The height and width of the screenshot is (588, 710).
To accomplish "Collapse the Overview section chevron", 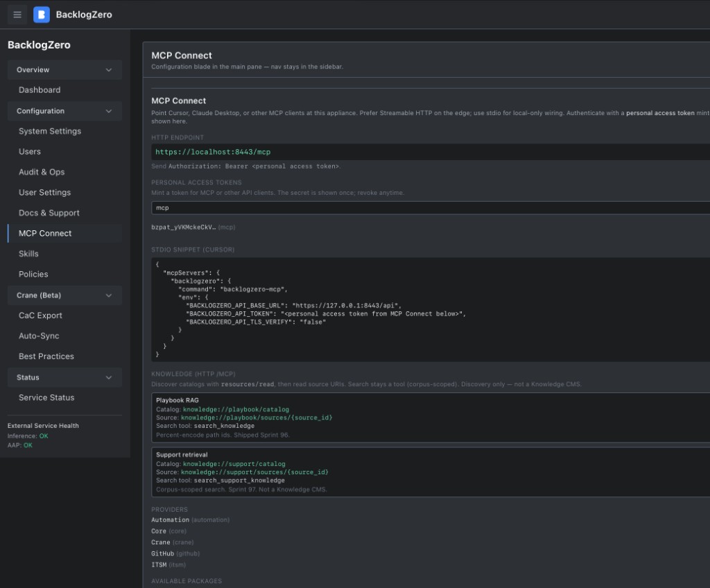I will (109, 70).
